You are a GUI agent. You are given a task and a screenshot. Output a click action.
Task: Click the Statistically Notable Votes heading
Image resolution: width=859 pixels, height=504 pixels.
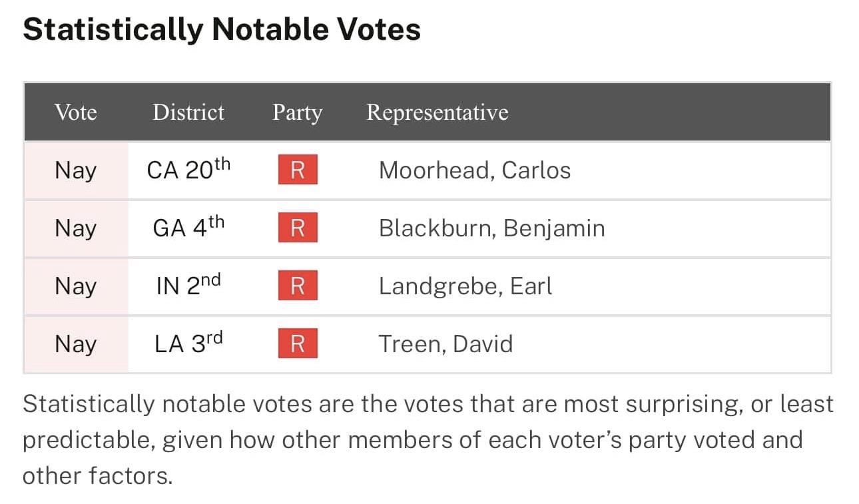[x=222, y=30]
